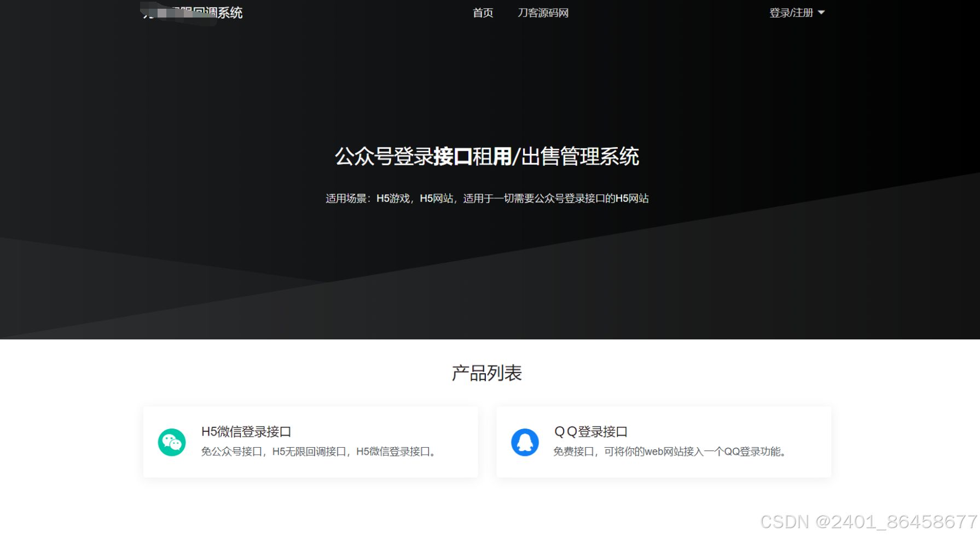Viewport: 980px width, 538px height.
Task: Open the 刀客源码网 navigation entry
Action: (544, 12)
